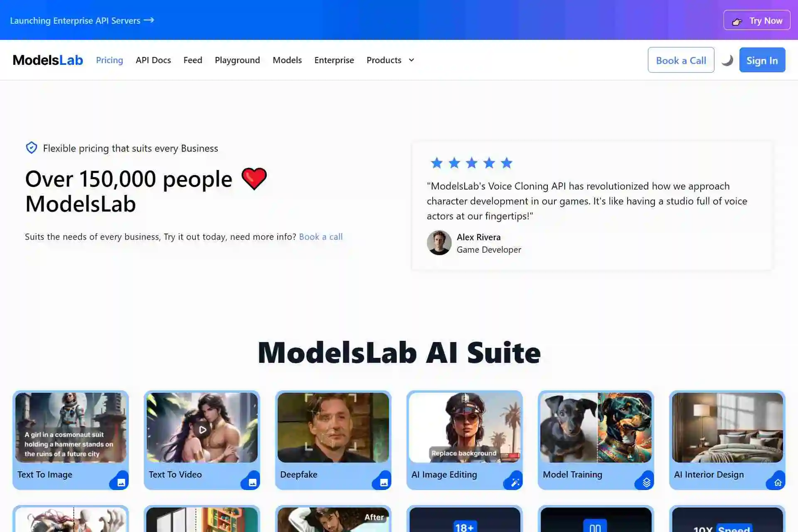The height and width of the screenshot is (532, 798).
Task: Go to the Feed page
Action: tap(193, 60)
